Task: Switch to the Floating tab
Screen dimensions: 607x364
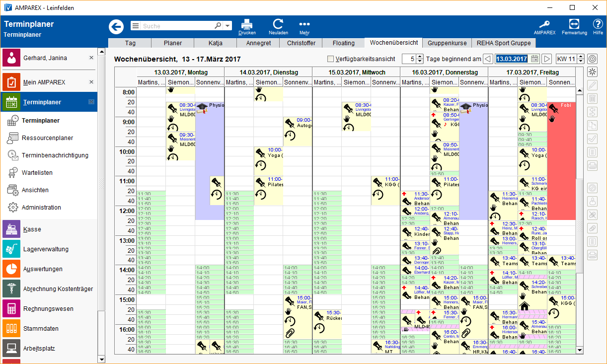Action: [x=344, y=43]
